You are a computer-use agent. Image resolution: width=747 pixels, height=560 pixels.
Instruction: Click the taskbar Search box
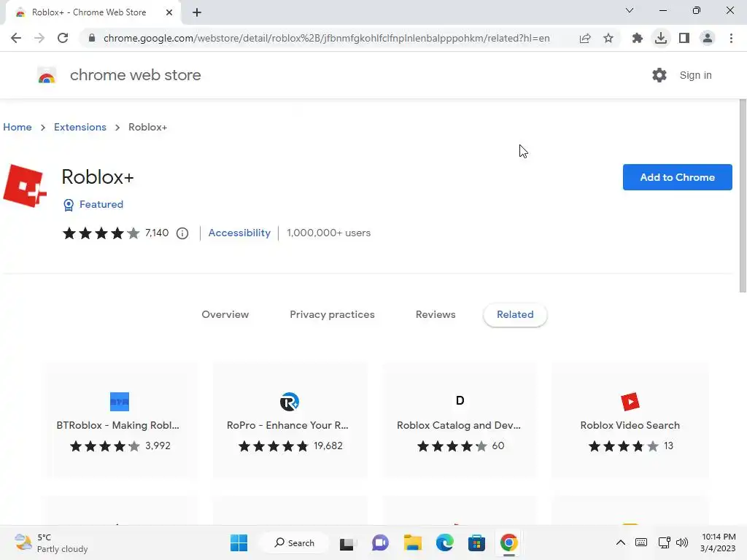pos(294,542)
